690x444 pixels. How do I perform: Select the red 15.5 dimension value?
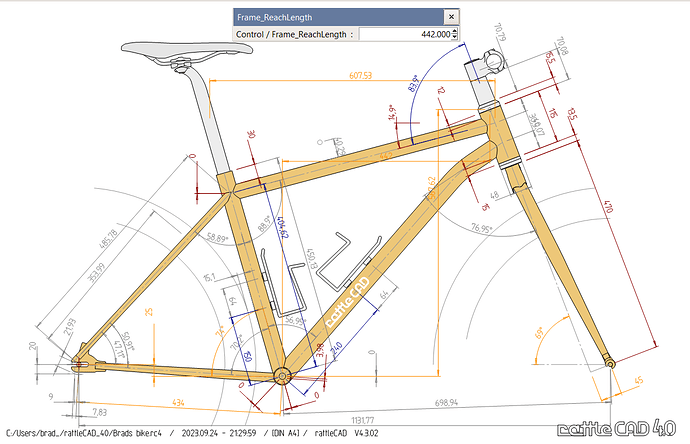(550, 58)
